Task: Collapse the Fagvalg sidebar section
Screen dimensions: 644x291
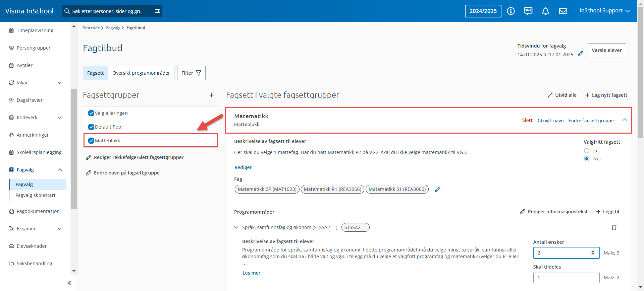Action: (60, 170)
